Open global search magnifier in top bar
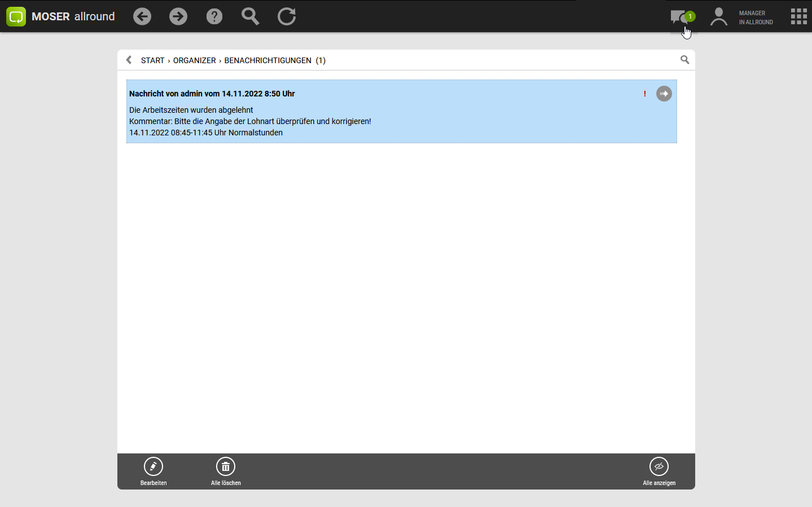The image size is (812, 507). pyautogui.click(x=250, y=16)
